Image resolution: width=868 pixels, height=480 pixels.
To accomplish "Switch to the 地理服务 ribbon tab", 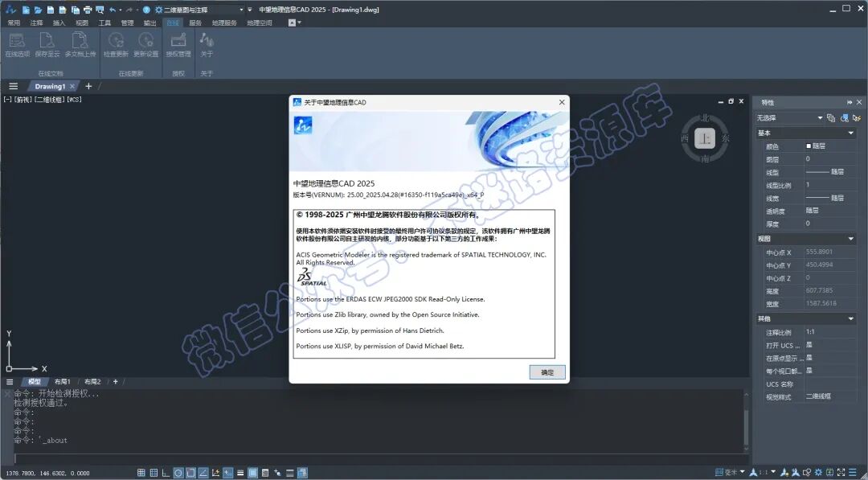I will (224, 23).
